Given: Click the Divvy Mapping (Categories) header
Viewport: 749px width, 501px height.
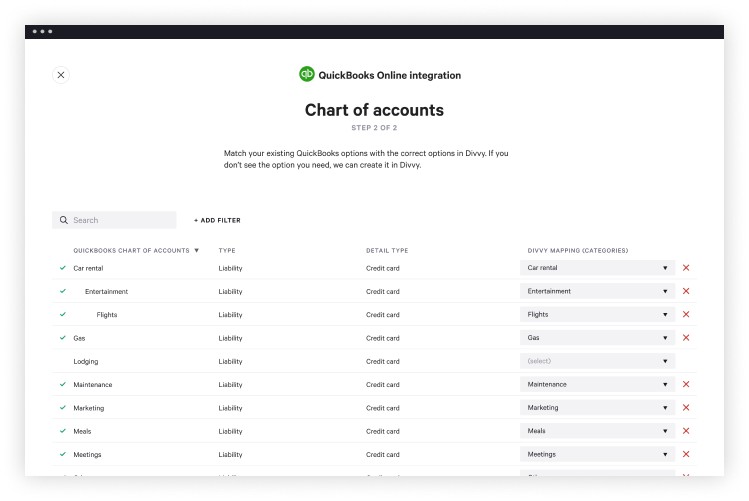Looking at the screenshot, I should (578, 250).
